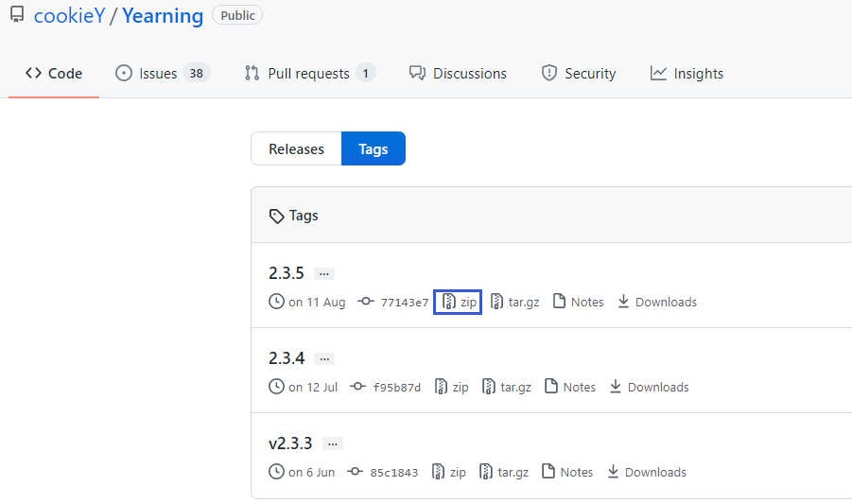Expand the ellipsis next to 2.3.4
Image resolution: width=852 pixels, height=504 pixels.
324,359
